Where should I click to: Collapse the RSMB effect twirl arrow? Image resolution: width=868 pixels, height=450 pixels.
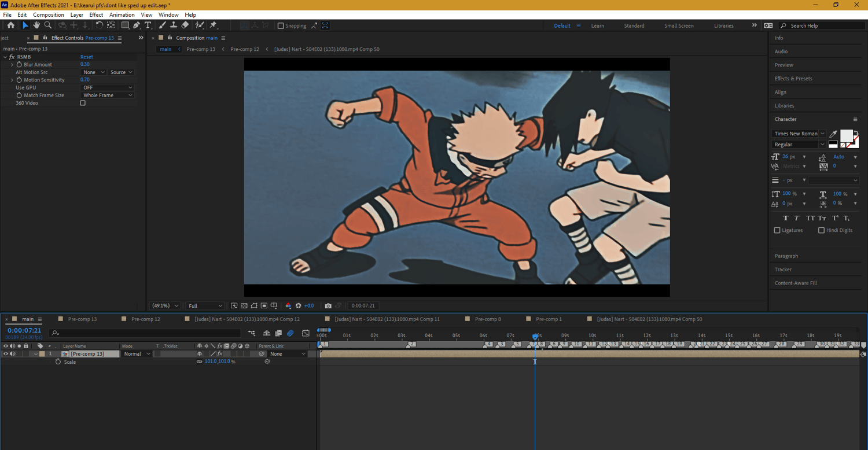pos(5,57)
